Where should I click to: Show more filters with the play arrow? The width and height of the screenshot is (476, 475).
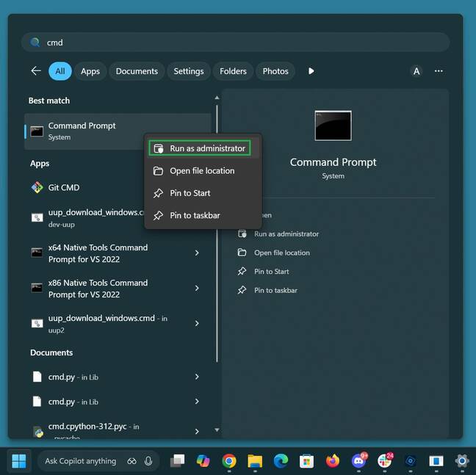coord(311,71)
